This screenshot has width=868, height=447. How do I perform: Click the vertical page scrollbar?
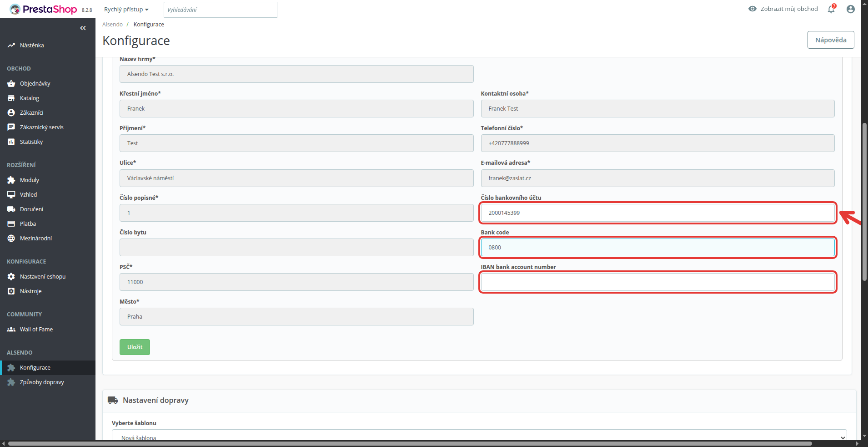coord(864,203)
